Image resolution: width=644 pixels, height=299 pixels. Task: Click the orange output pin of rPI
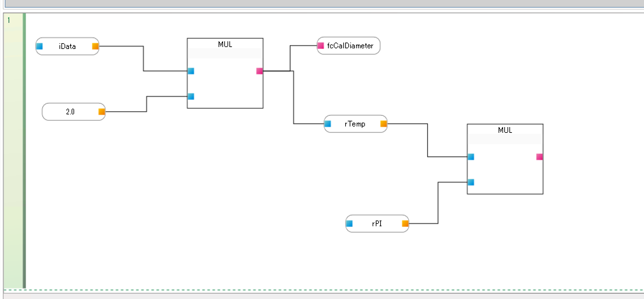point(405,223)
